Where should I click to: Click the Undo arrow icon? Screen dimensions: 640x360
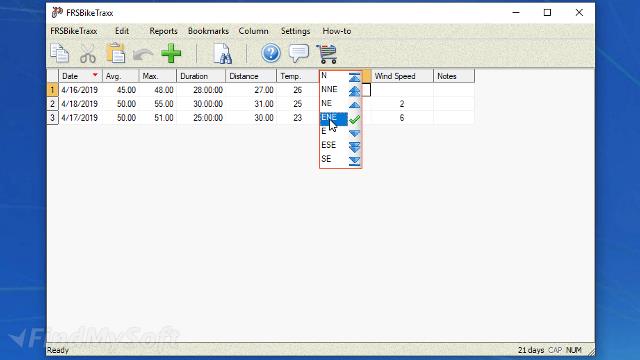[143, 54]
